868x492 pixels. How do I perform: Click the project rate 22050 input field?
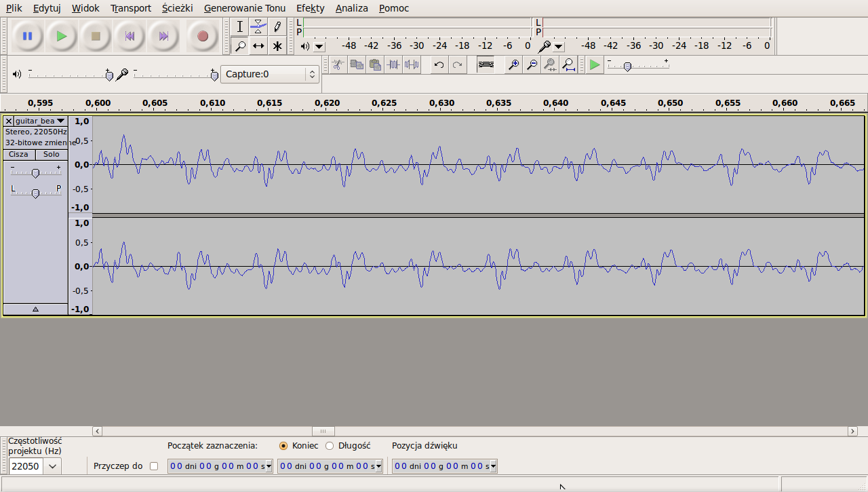click(x=26, y=466)
